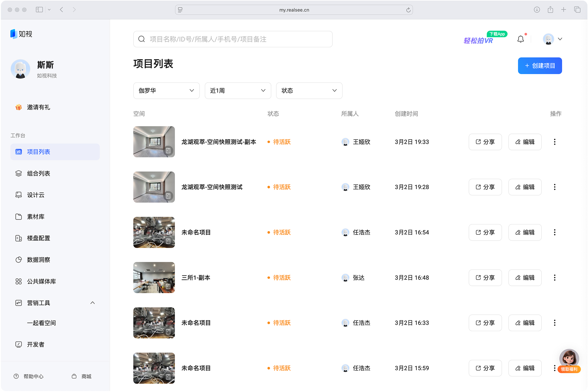The image size is (588, 392).
Task: Collapse the 营销工具 sidebar section
Action: tap(93, 303)
